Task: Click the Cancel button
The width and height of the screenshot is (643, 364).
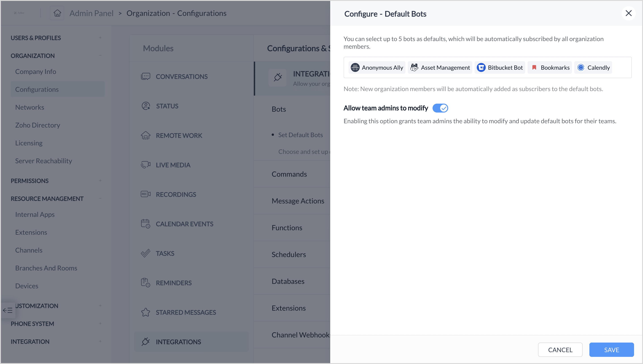Action: tap(560, 349)
